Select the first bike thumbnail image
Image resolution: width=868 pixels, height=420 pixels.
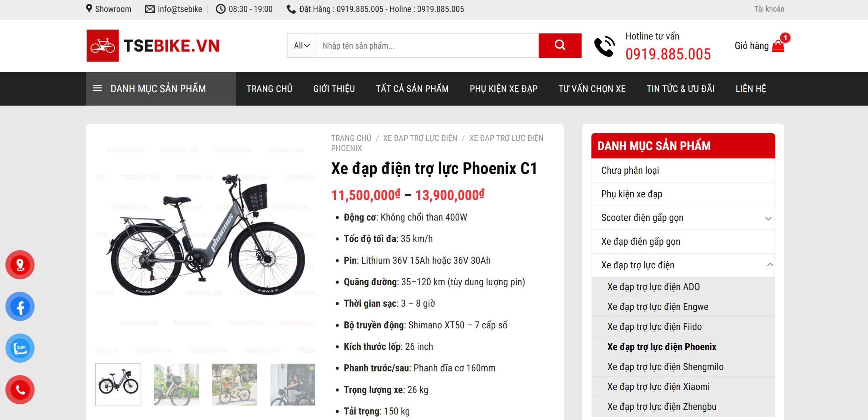coord(118,384)
